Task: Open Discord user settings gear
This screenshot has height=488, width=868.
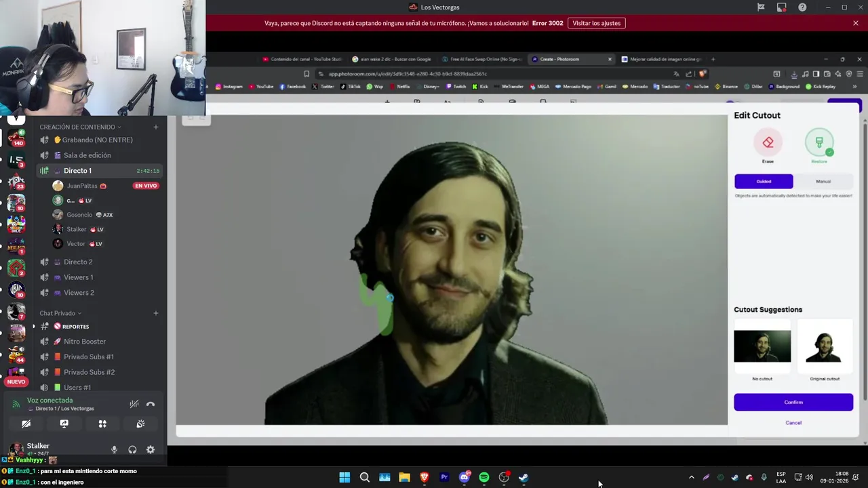Action: 151,449
